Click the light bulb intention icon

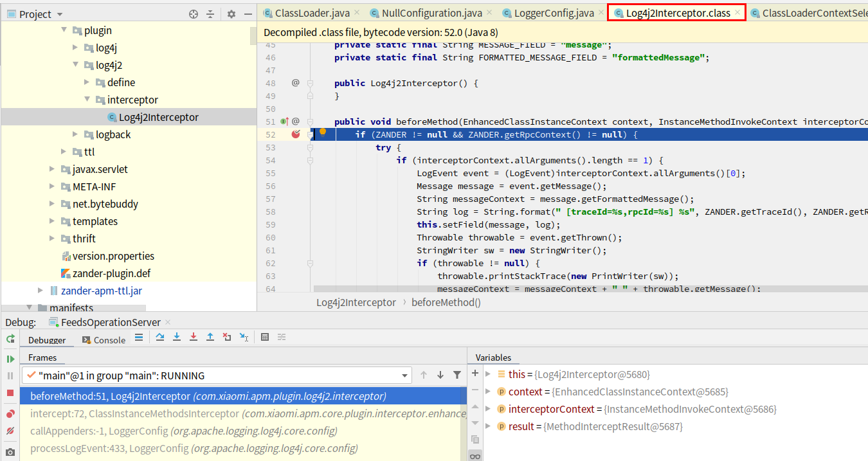[323, 133]
